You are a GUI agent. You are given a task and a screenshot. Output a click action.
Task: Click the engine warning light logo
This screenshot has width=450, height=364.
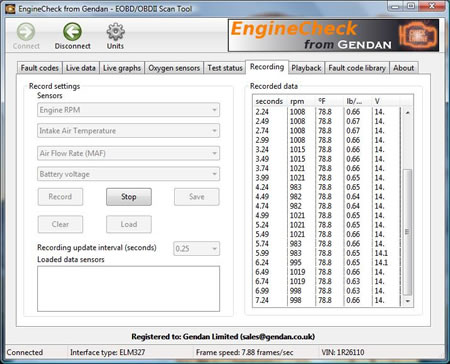tap(418, 35)
